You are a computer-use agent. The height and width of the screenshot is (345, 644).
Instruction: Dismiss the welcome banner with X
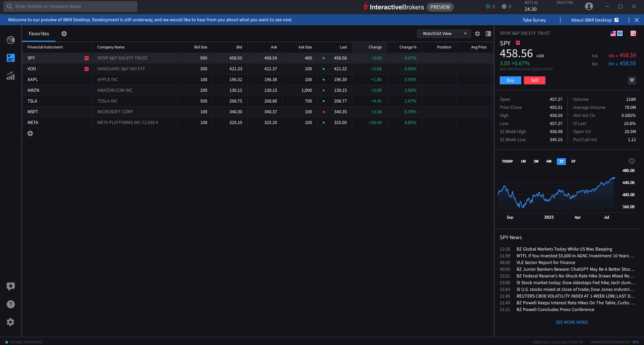pyautogui.click(x=636, y=20)
